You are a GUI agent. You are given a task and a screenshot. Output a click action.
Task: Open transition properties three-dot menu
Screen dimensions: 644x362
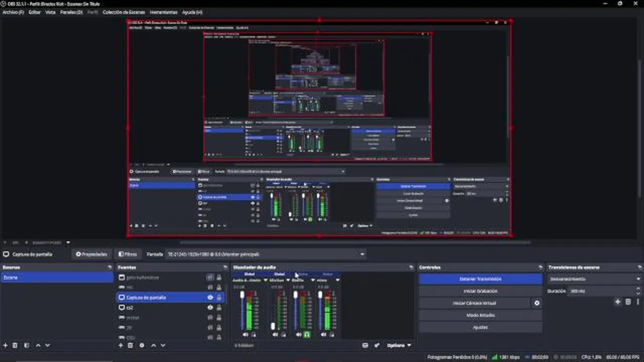coord(637,302)
